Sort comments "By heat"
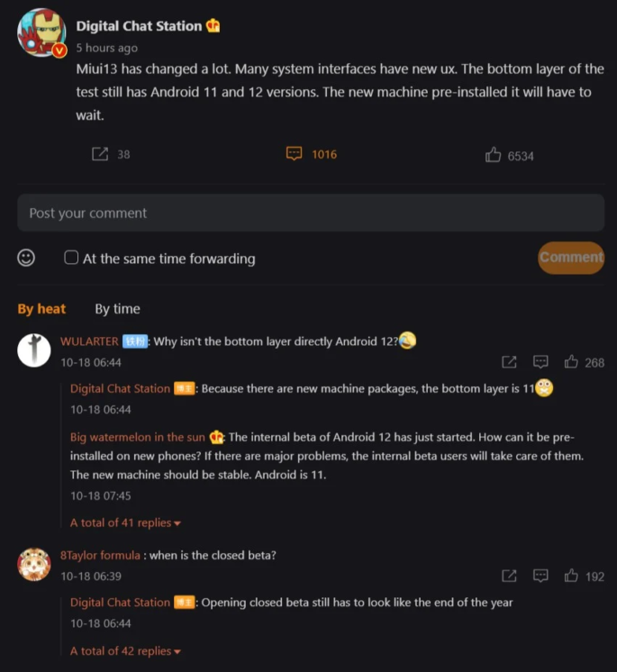617x672 pixels. (41, 309)
